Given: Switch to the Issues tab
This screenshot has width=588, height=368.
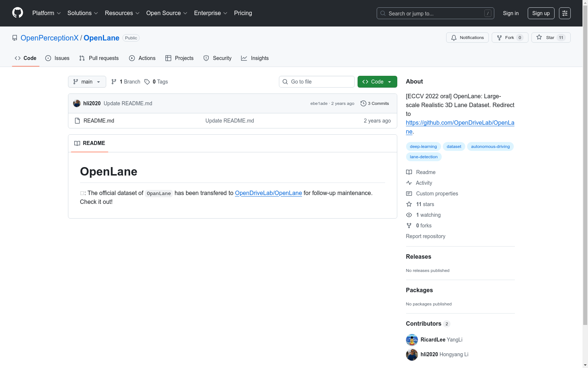Looking at the screenshot, I should (57, 58).
